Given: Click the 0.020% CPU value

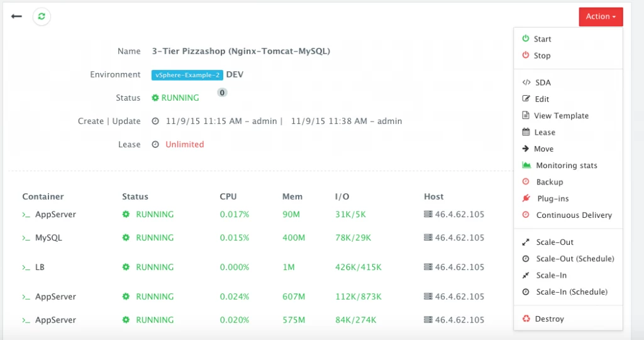Looking at the screenshot, I should click(234, 320).
